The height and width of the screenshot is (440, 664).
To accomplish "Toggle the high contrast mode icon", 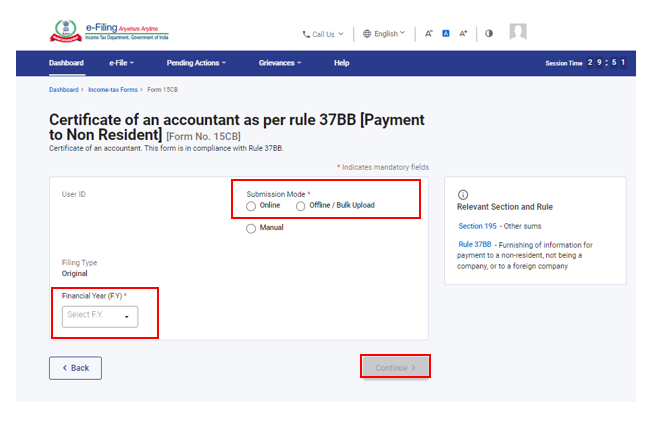I will pyautogui.click(x=489, y=33).
